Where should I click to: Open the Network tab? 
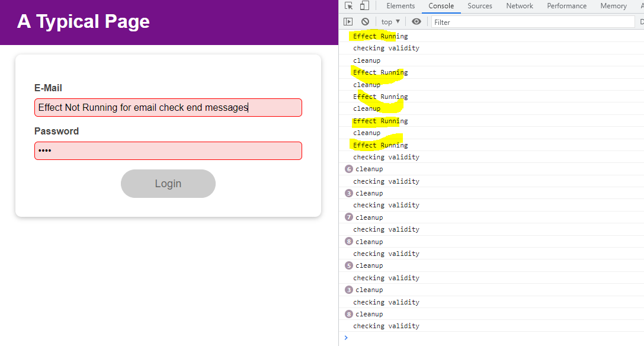[x=520, y=6]
